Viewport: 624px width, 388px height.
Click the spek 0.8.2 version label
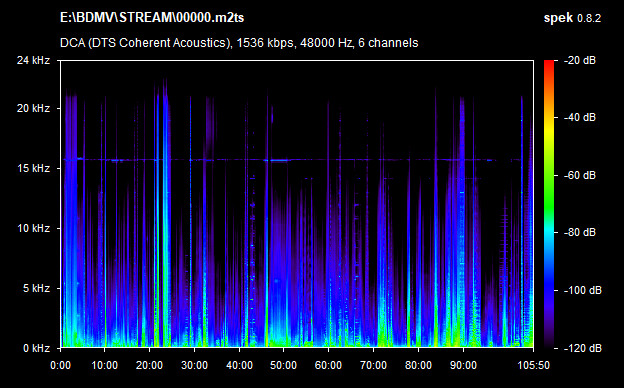[x=572, y=18]
